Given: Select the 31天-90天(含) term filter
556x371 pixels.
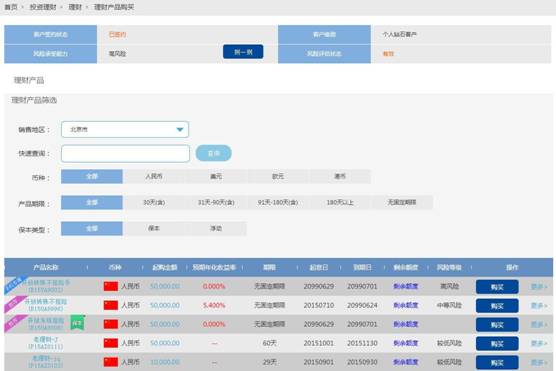Looking at the screenshot, I should click(216, 203).
